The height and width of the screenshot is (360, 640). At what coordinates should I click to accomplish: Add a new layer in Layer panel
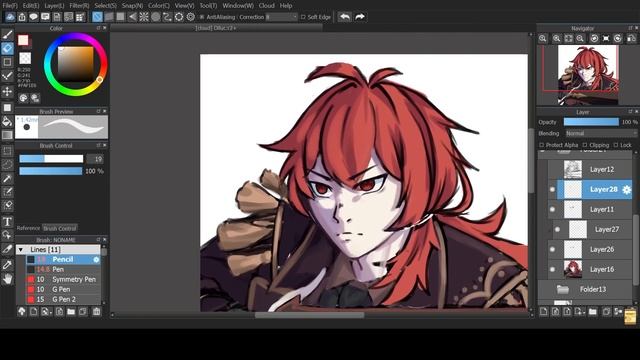[544, 312]
